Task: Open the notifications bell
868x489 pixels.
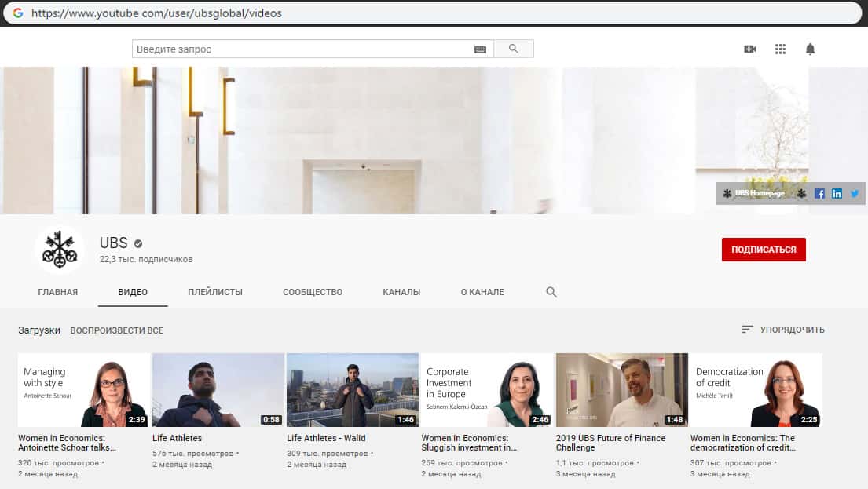Action: [810, 49]
